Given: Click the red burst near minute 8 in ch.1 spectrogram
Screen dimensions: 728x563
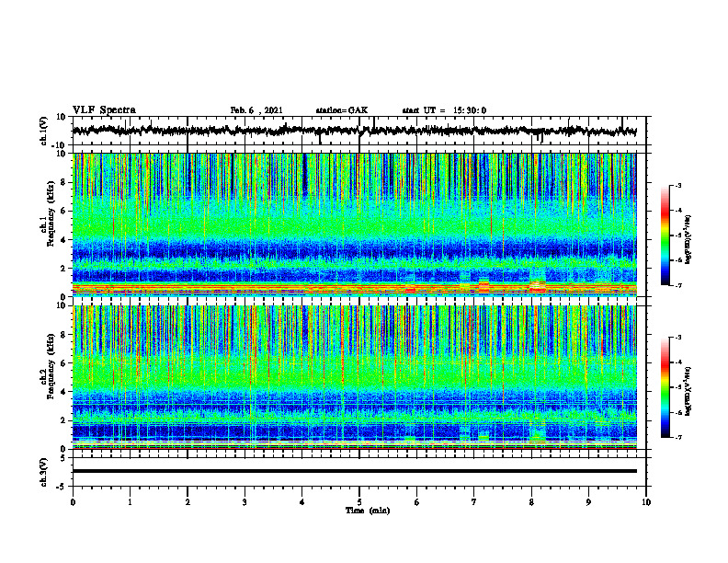Looking at the screenshot, I should [538, 285].
